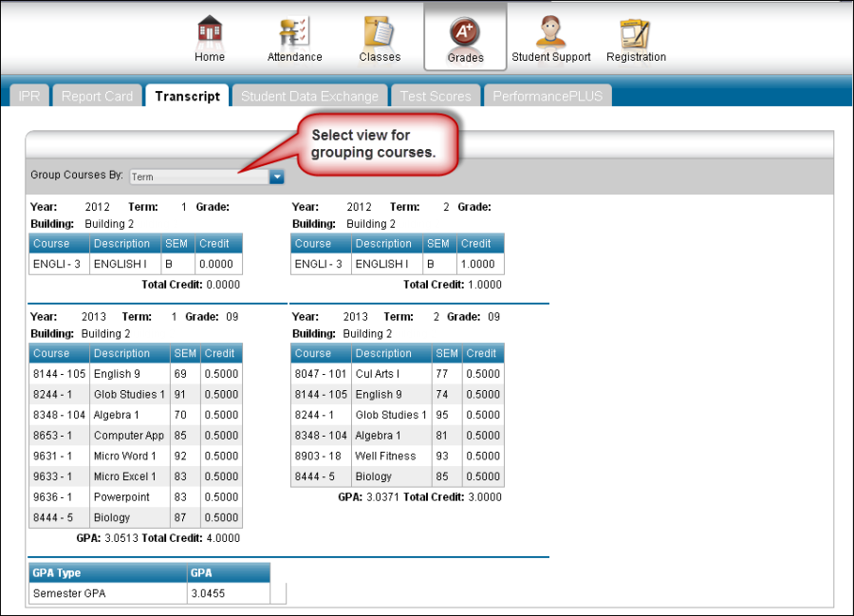Select the Grades A+ icon
The width and height of the screenshot is (854, 616).
pyautogui.click(x=465, y=31)
